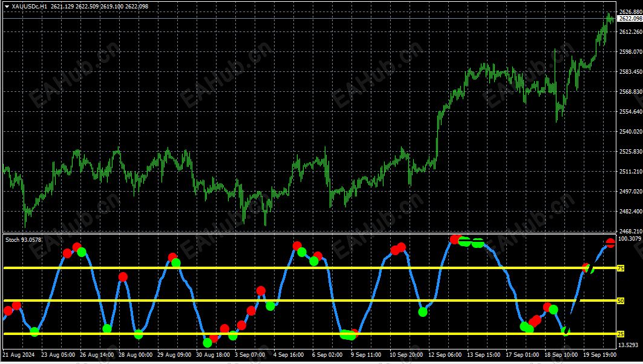The width and height of the screenshot is (643, 364).
Task: Click the 75 level label
Action: 621,268
